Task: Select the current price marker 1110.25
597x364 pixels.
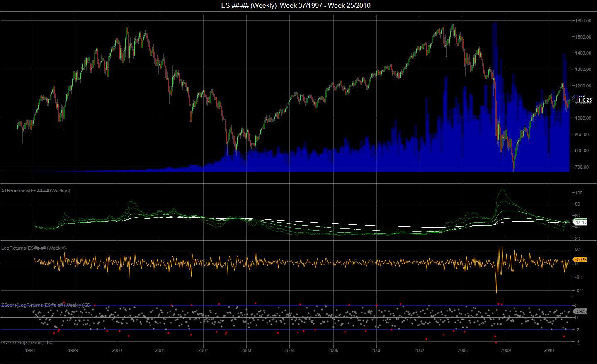Action: (x=583, y=100)
